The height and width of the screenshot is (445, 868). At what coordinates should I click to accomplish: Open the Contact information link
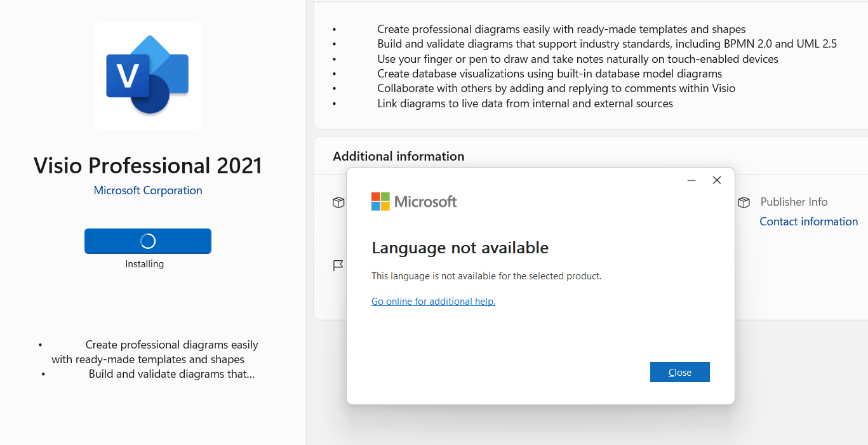tap(809, 222)
